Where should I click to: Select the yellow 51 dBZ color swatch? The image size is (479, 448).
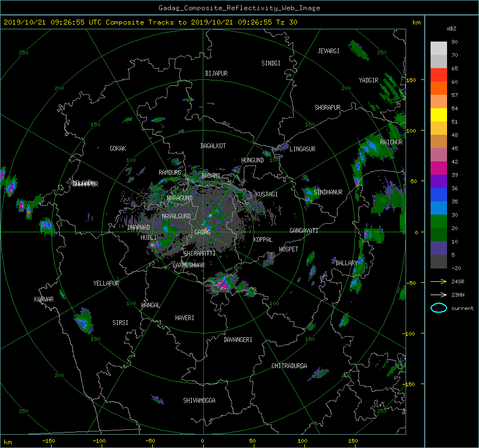439,115
